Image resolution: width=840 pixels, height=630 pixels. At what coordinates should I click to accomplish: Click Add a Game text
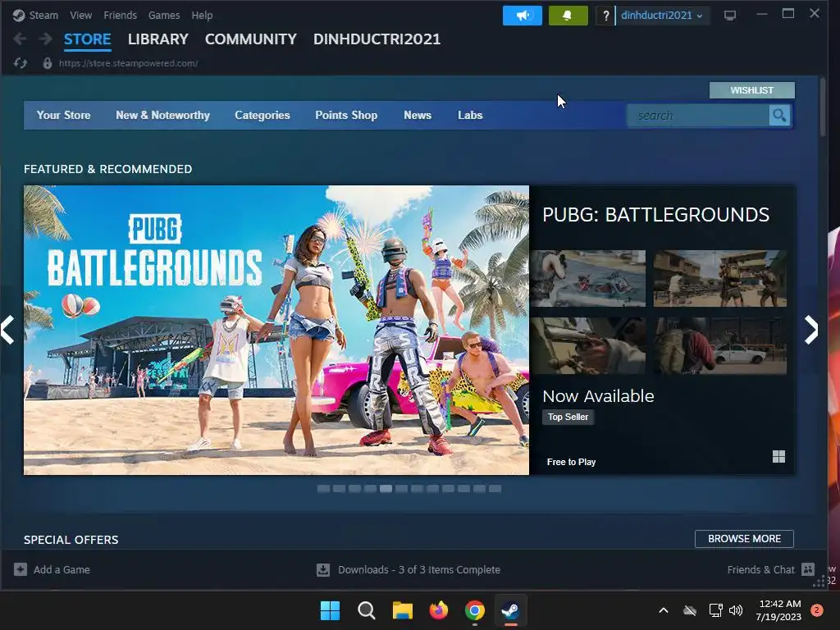(x=62, y=569)
